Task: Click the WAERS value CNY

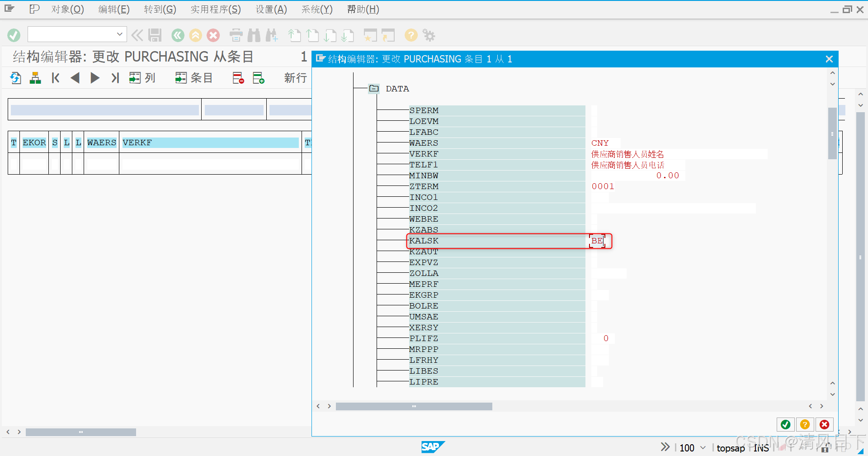Action: (x=600, y=143)
